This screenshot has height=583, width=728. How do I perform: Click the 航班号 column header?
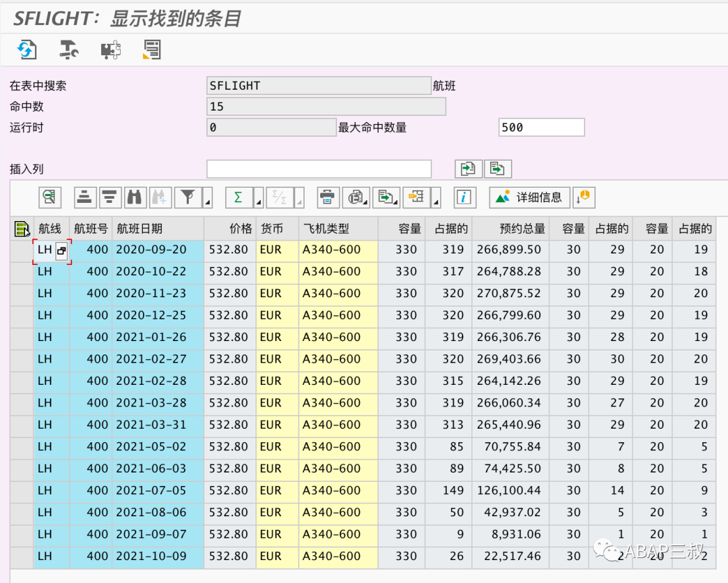[90, 229]
